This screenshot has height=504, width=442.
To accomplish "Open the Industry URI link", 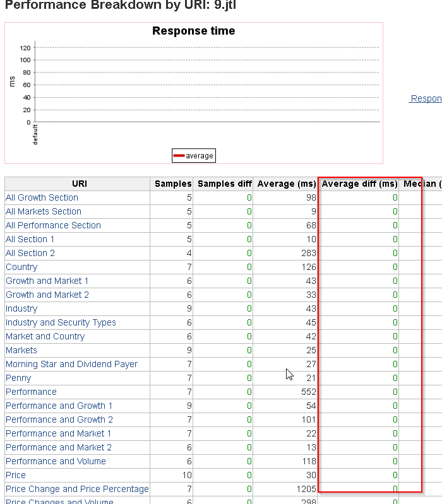I will click(x=21, y=308).
